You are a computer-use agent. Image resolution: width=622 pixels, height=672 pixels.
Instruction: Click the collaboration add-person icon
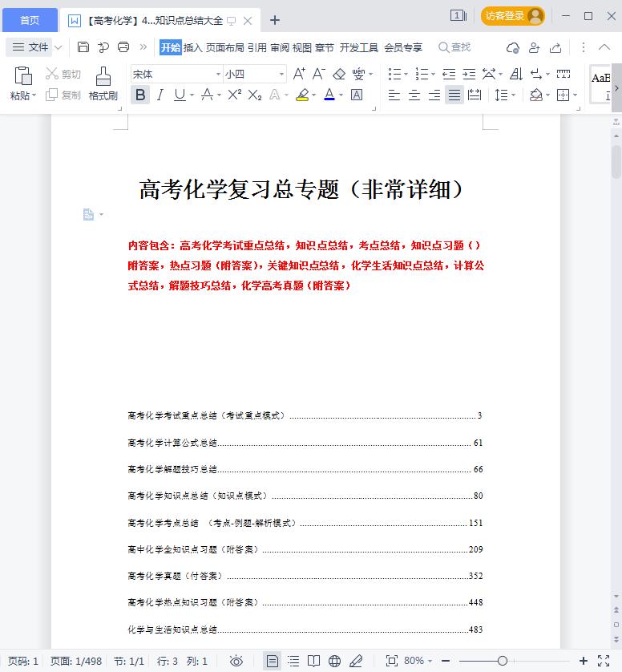[534, 47]
